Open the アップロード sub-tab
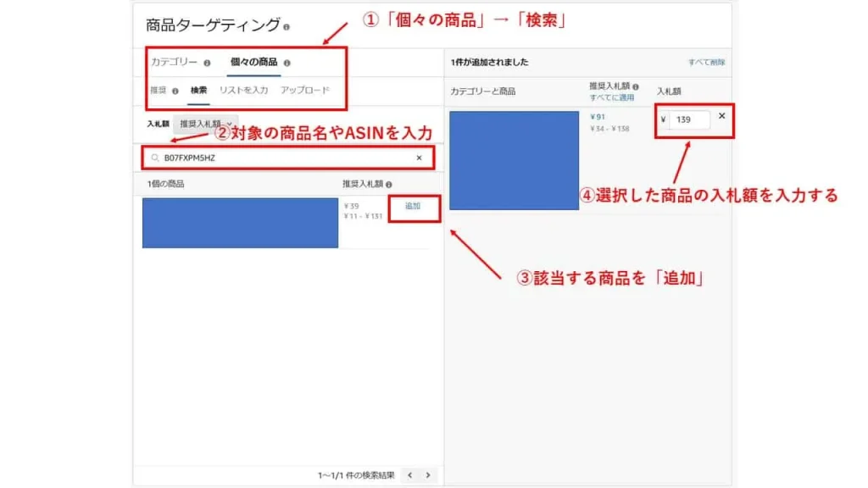This screenshot has height=488, width=868. 304,90
